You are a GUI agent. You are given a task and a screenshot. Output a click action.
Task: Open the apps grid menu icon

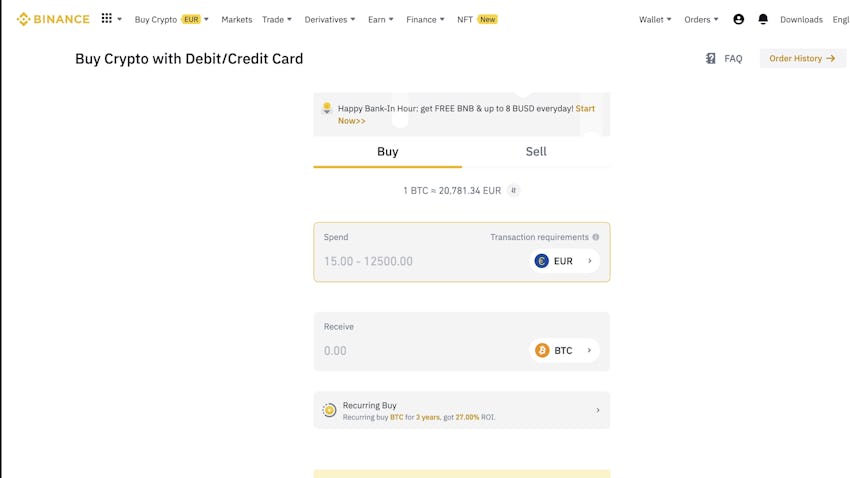107,18
